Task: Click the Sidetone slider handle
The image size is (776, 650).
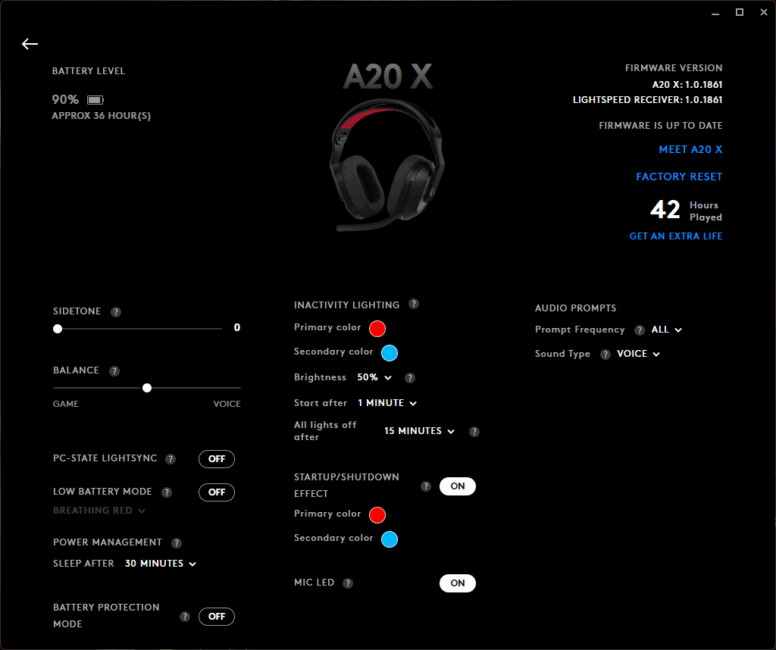Action: point(57,329)
